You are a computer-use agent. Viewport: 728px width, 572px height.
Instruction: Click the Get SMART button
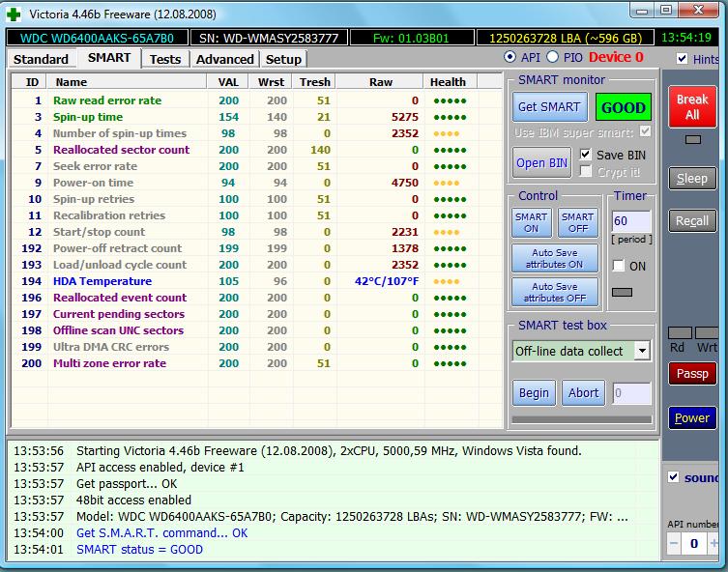pyautogui.click(x=549, y=107)
